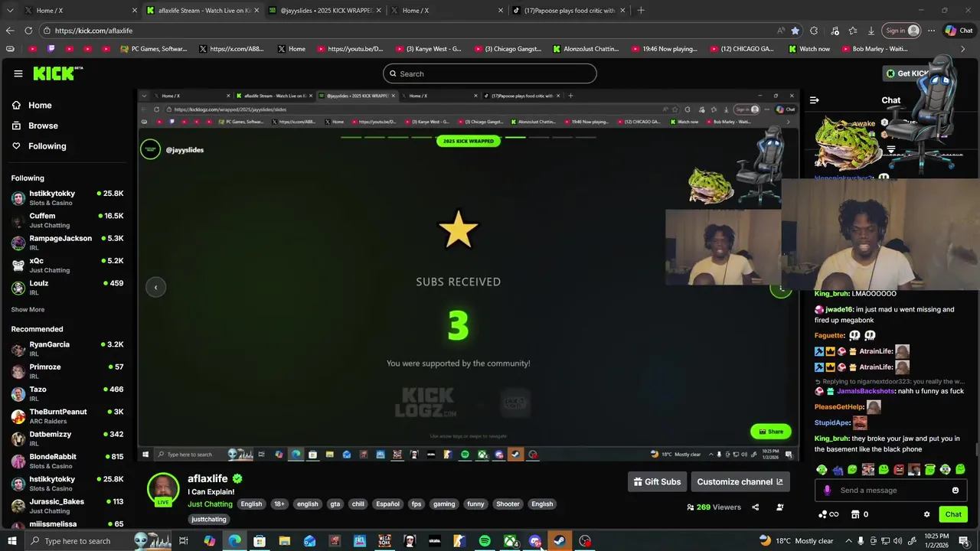The height and width of the screenshot is (551, 980).
Task: Click the Just Chatting category link
Action: (x=210, y=504)
